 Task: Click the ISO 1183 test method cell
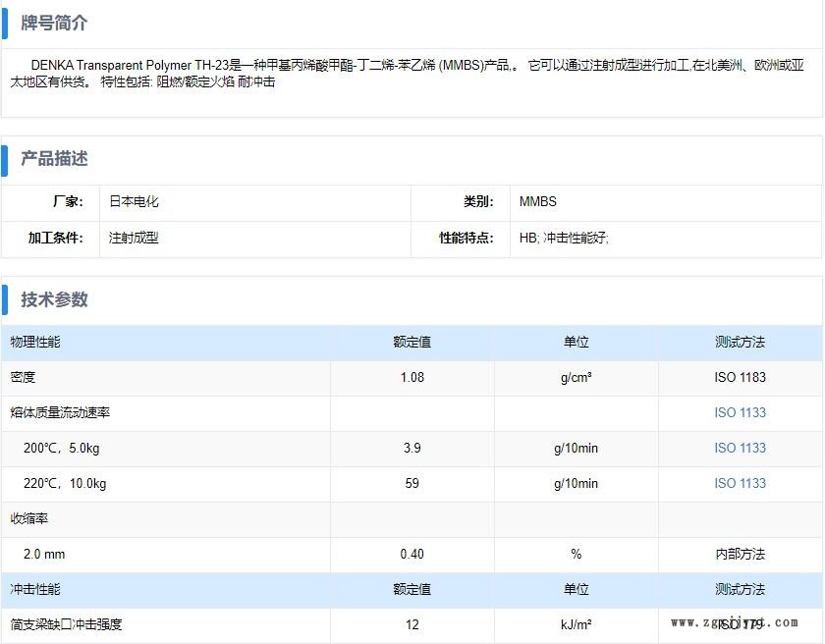click(x=740, y=377)
